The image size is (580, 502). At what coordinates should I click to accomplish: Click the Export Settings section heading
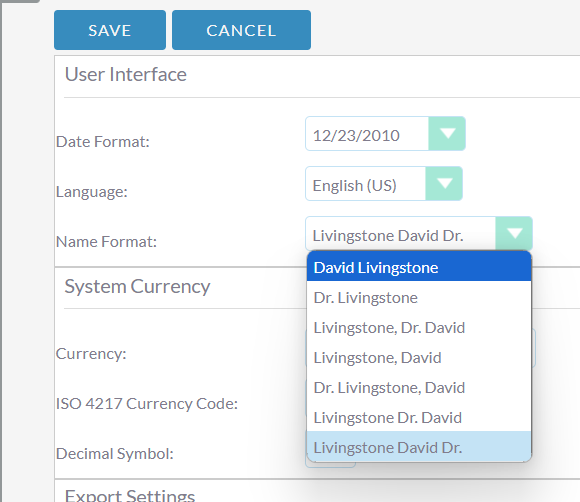(x=130, y=495)
